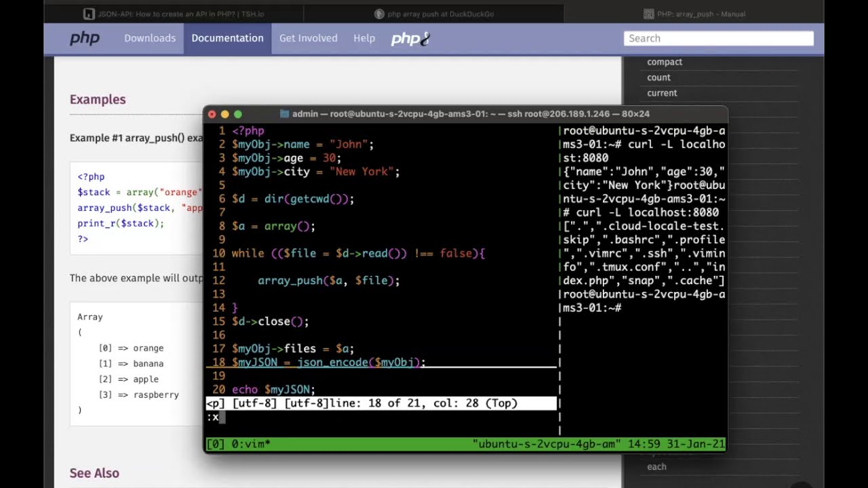Click the '$a = array();' line in vim
The width and height of the screenshot is (868, 488).
tap(273, 226)
